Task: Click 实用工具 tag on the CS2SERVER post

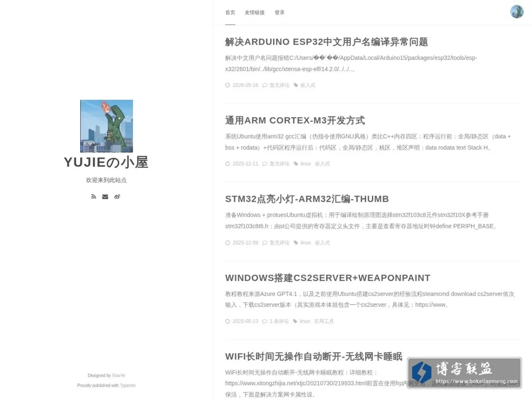Action: (x=324, y=321)
